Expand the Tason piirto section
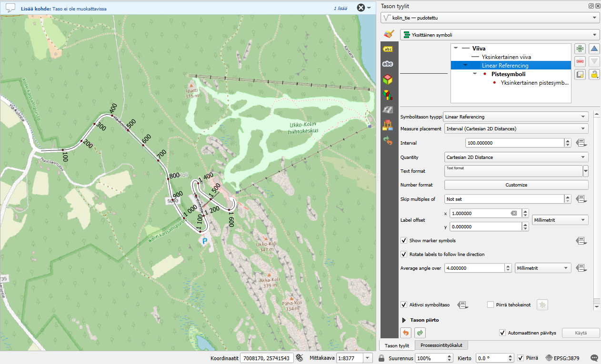Image resolution: width=601 pixels, height=364 pixels. (404, 320)
